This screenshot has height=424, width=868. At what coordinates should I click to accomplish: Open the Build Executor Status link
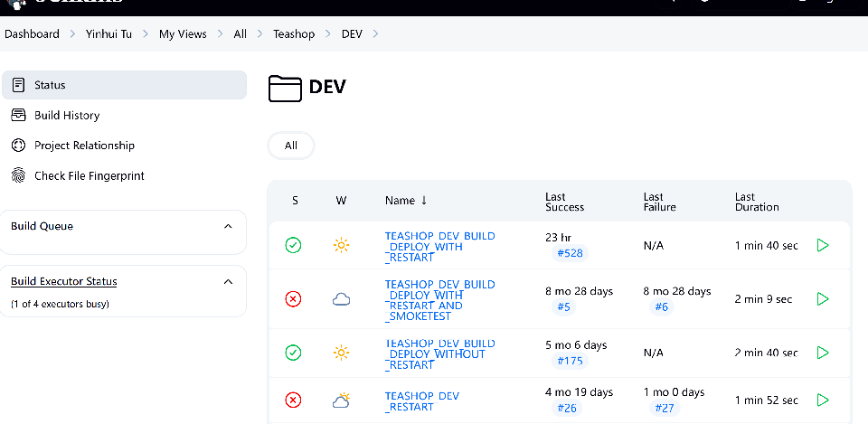click(x=63, y=281)
